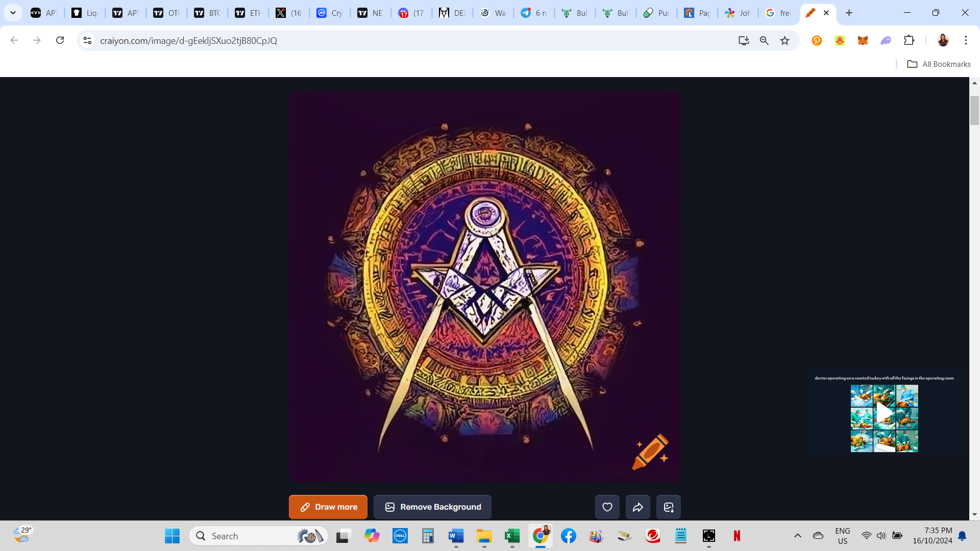Switch to the Liq tab
The width and height of the screenshot is (980, 551).
click(x=84, y=13)
